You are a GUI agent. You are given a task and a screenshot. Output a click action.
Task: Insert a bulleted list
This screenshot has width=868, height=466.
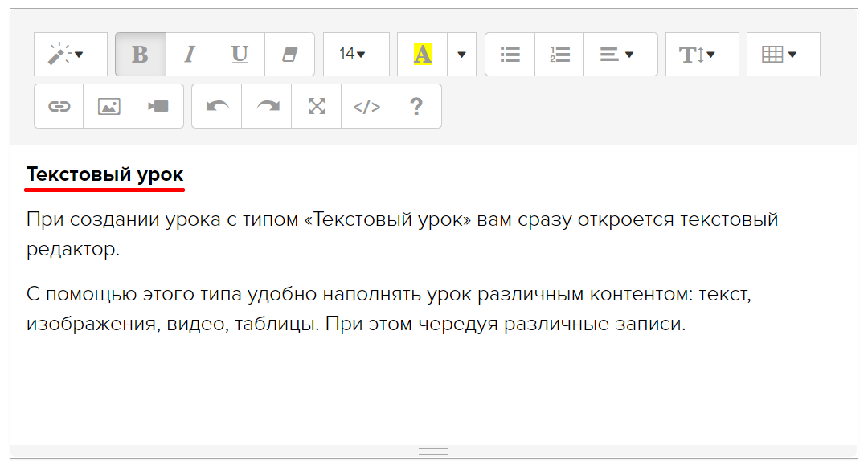point(510,55)
